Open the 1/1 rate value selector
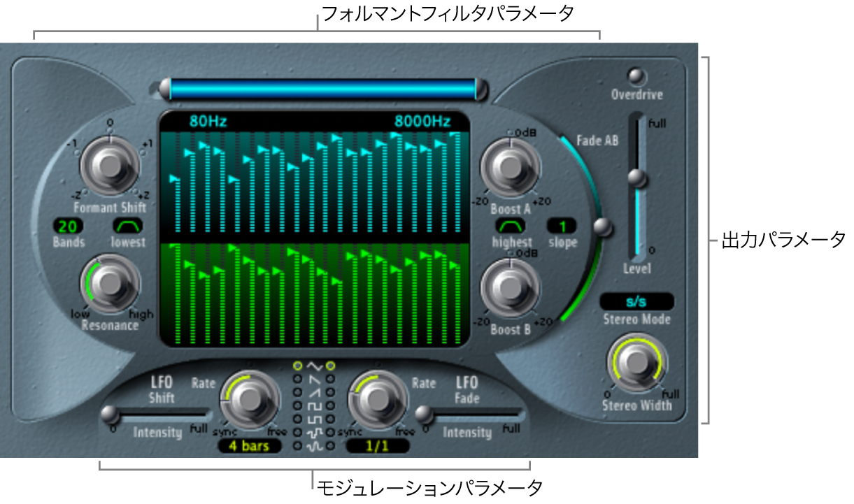The image size is (854, 504). pos(378,446)
